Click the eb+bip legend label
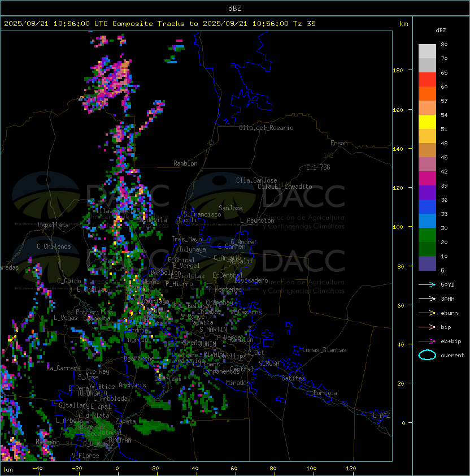Screen dimensions: 470x476 (x=451, y=341)
